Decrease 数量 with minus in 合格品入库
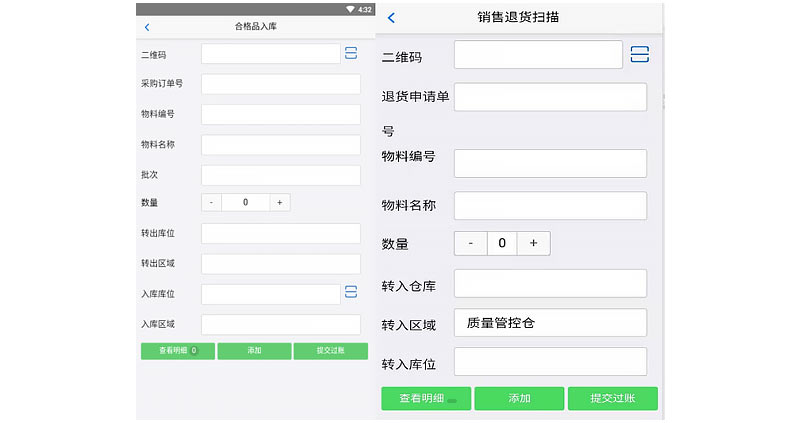The image size is (800, 423). pyautogui.click(x=211, y=202)
